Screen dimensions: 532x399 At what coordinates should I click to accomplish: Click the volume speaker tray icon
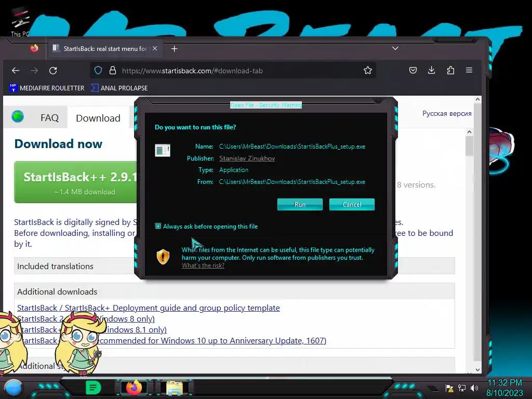pyautogui.click(x=474, y=388)
